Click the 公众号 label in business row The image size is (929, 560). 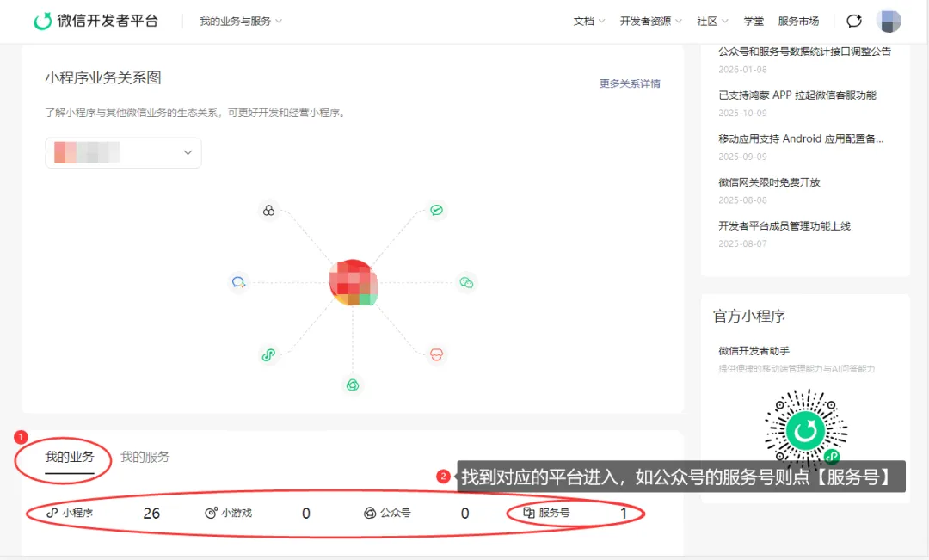395,513
